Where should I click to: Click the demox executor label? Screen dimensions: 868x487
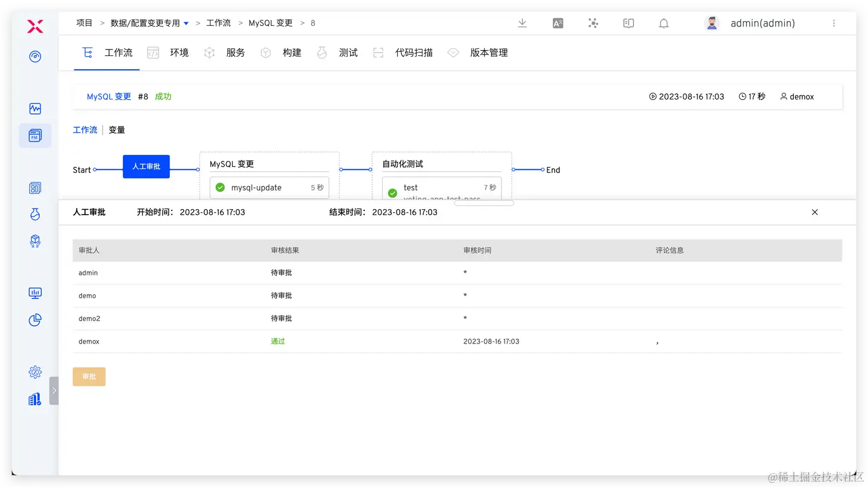point(797,96)
